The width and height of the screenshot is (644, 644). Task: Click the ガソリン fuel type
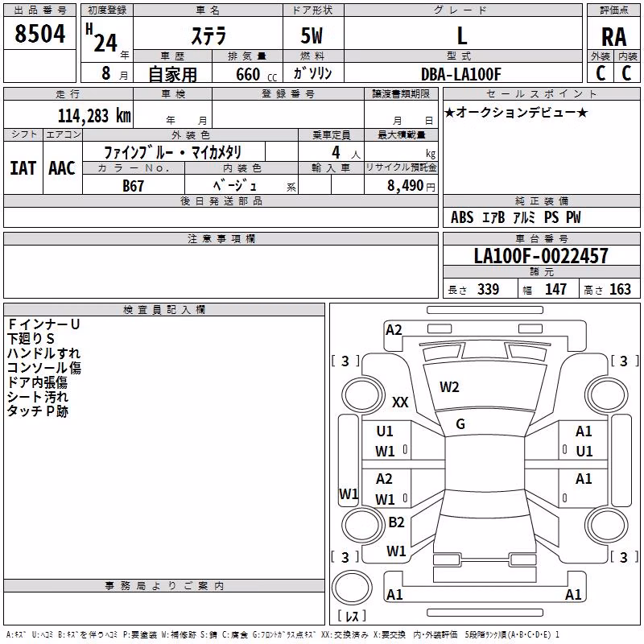[312, 73]
